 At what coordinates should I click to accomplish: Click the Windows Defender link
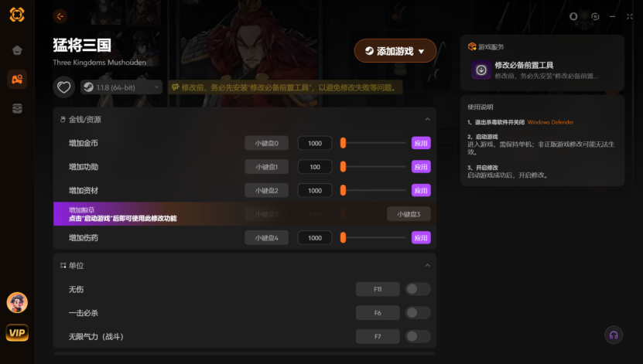(550, 122)
